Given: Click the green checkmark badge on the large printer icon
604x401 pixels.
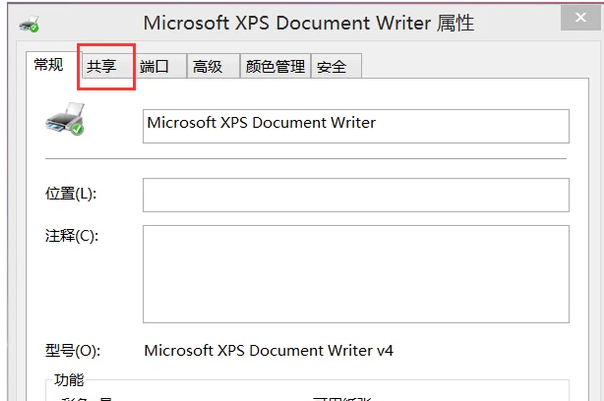Looking at the screenshot, I should click(x=76, y=129).
